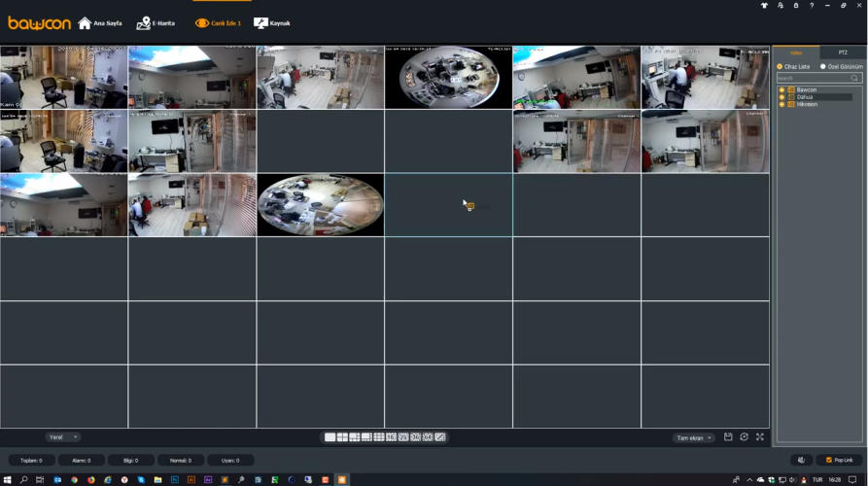Go to Ana Sayfa
868x486 pixels.
pos(100,22)
